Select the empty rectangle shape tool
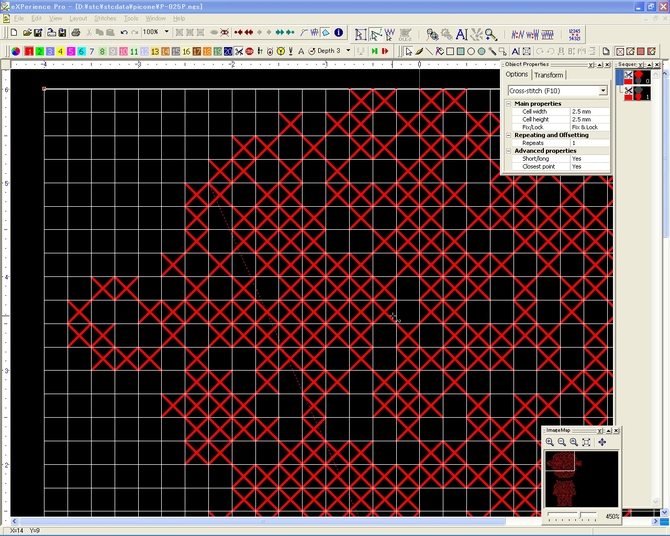The width and height of the screenshot is (670, 536). (450, 51)
